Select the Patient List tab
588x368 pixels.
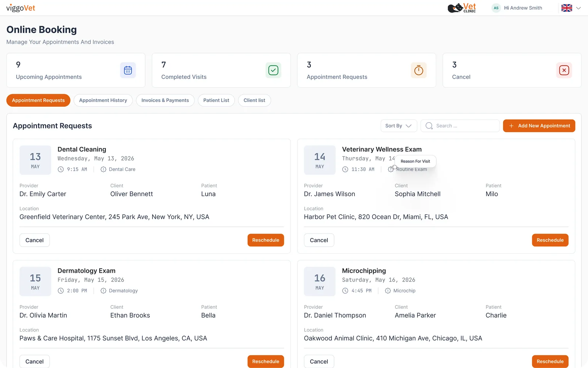(x=216, y=100)
